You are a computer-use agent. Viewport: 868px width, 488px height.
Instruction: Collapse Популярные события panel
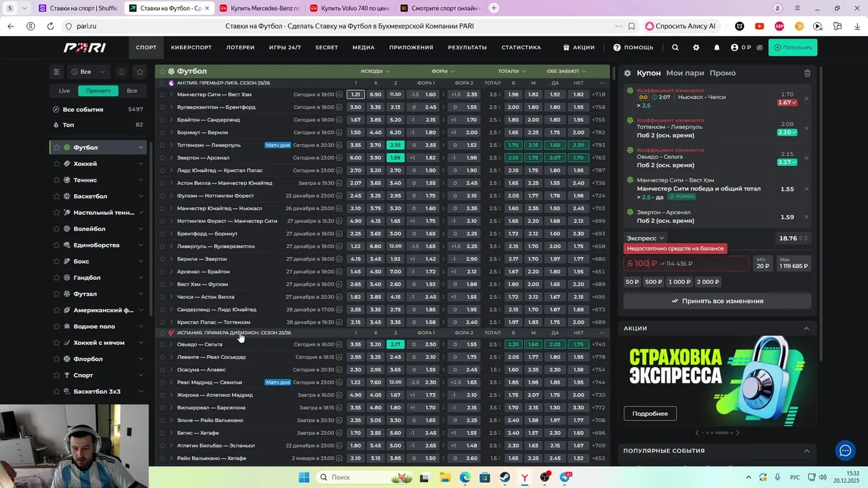(x=806, y=451)
